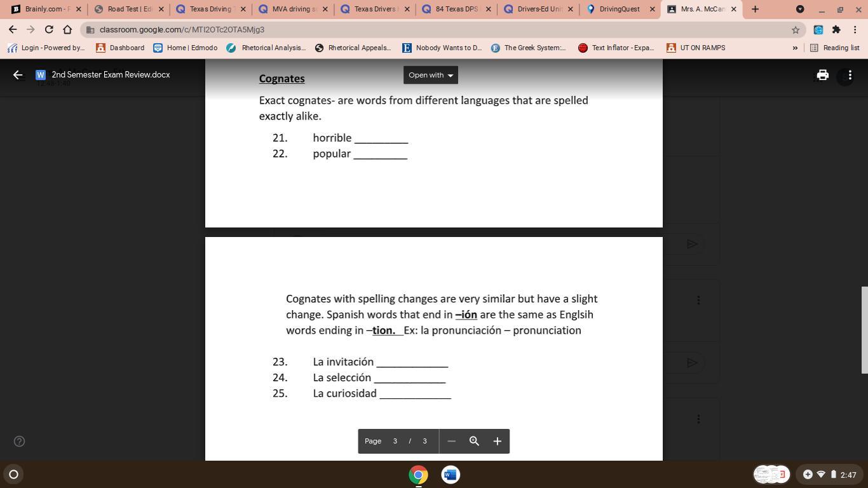Open the tab search dropdown
868x488 pixels.
coord(800,9)
